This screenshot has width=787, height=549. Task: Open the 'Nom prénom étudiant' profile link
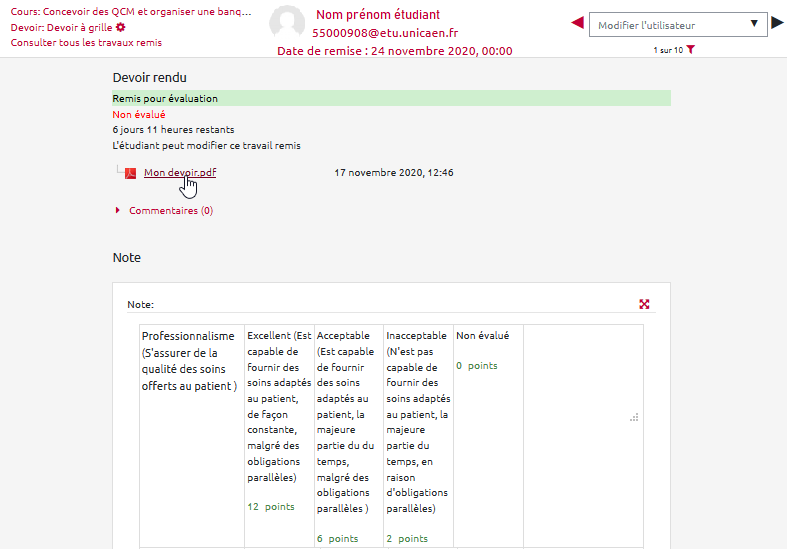coord(378,15)
